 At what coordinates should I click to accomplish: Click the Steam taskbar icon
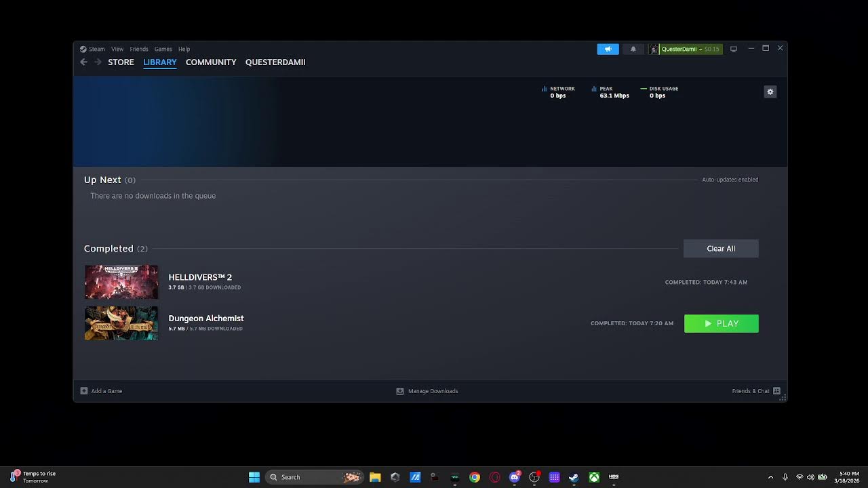tap(574, 477)
